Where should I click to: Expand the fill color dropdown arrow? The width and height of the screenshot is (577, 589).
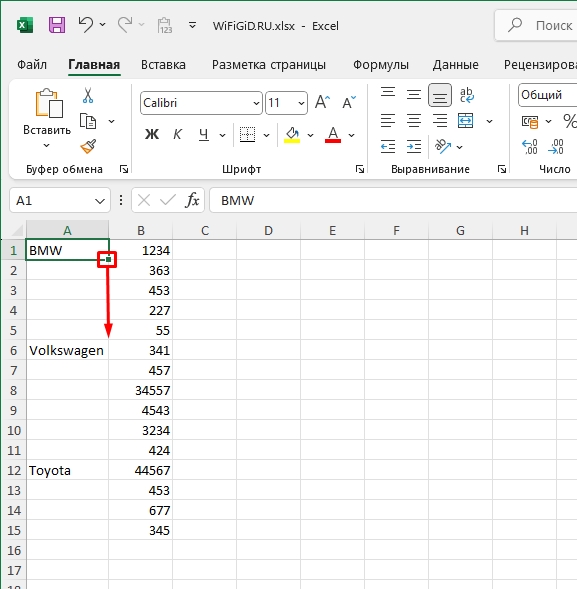[x=310, y=135]
